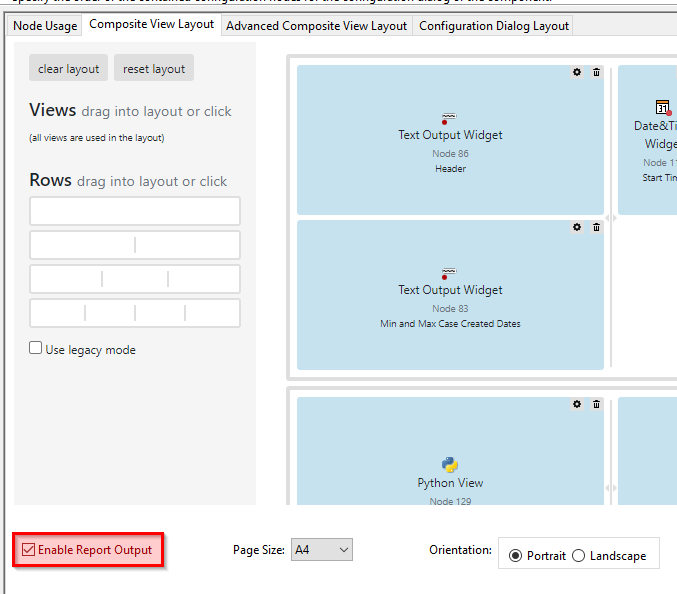Viewport: 677px width, 594px height.
Task: Open gear settings for Node 83 widget
Action: 577,227
